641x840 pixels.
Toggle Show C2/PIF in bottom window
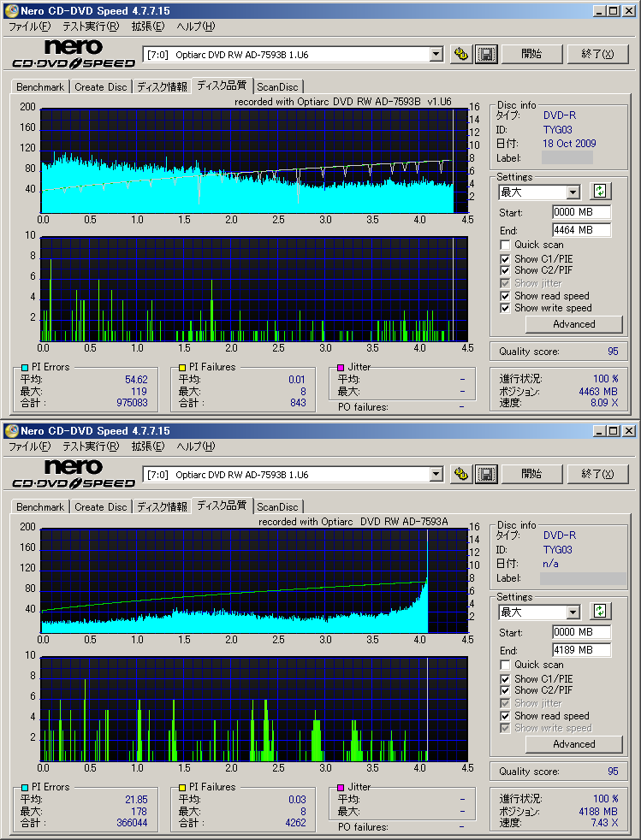[505, 690]
